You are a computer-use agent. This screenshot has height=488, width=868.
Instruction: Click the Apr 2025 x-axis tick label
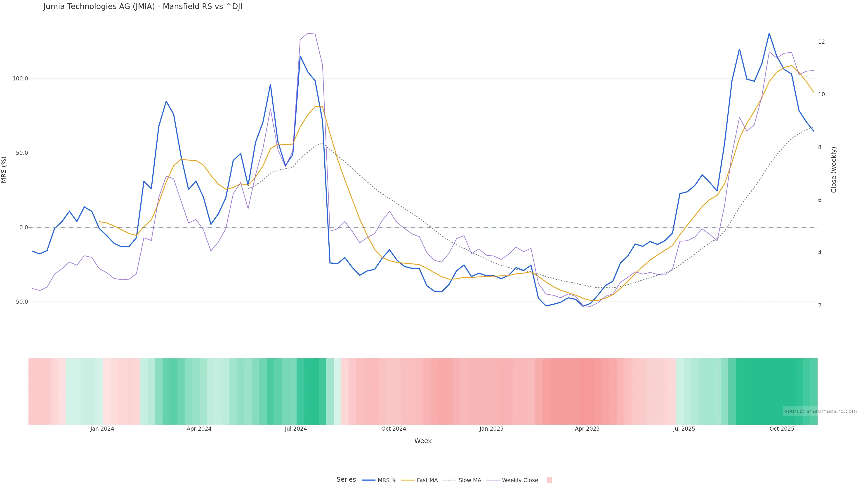click(x=587, y=429)
